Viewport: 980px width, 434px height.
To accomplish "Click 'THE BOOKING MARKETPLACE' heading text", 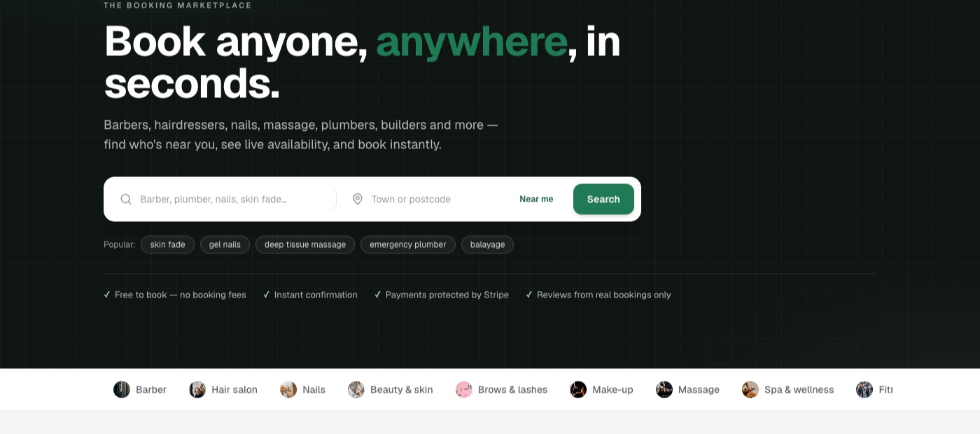I will 178,5.
